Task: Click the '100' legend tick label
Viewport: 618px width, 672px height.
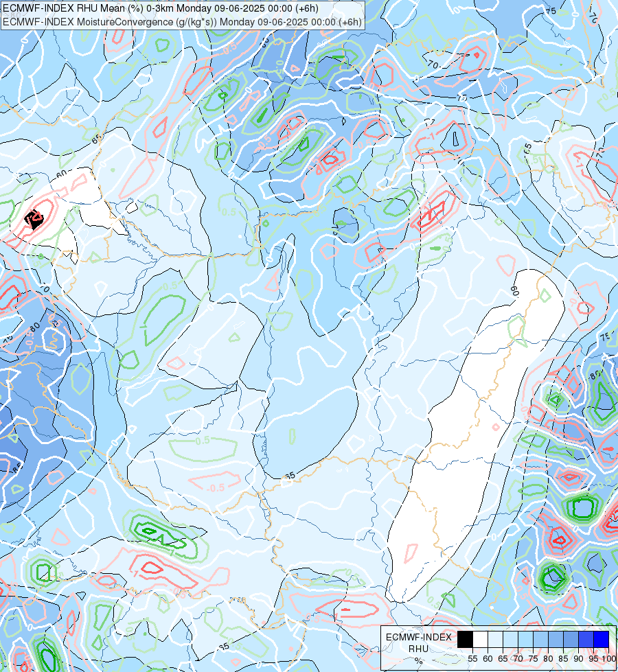Action: pos(610,659)
